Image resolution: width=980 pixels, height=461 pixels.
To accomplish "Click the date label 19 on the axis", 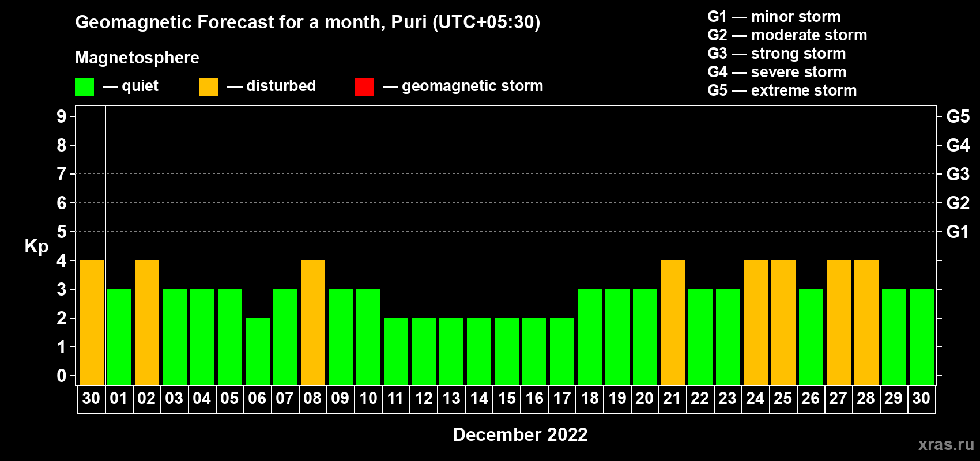I will (617, 398).
